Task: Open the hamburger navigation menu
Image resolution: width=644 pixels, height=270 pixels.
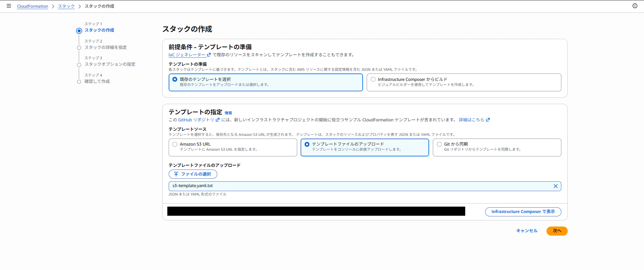Action: pos(9,6)
